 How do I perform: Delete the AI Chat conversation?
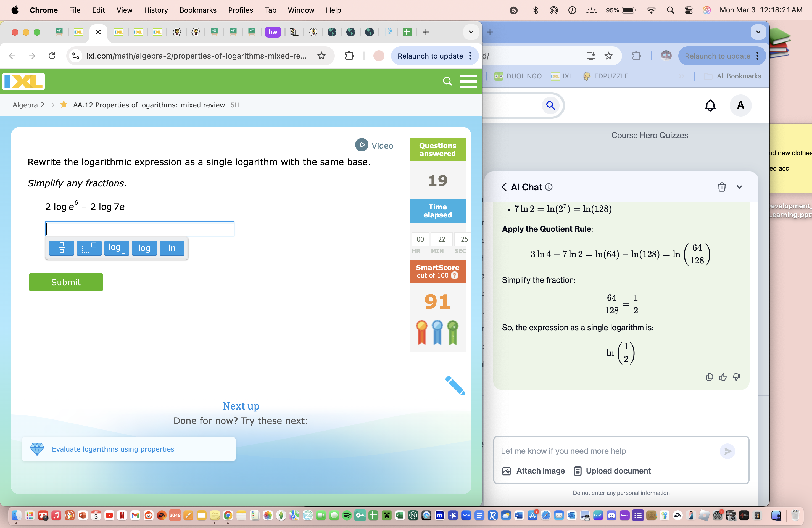722,187
